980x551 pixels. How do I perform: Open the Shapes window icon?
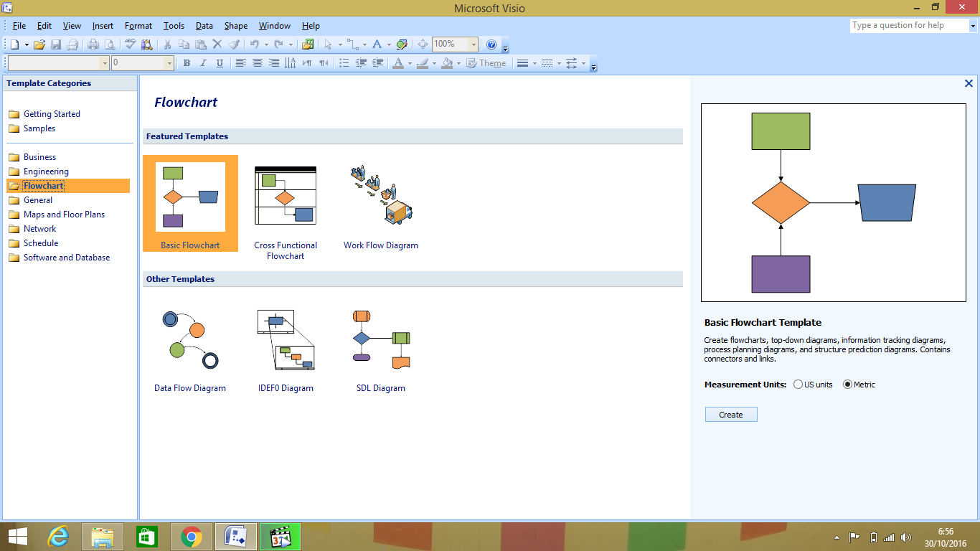(x=308, y=44)
